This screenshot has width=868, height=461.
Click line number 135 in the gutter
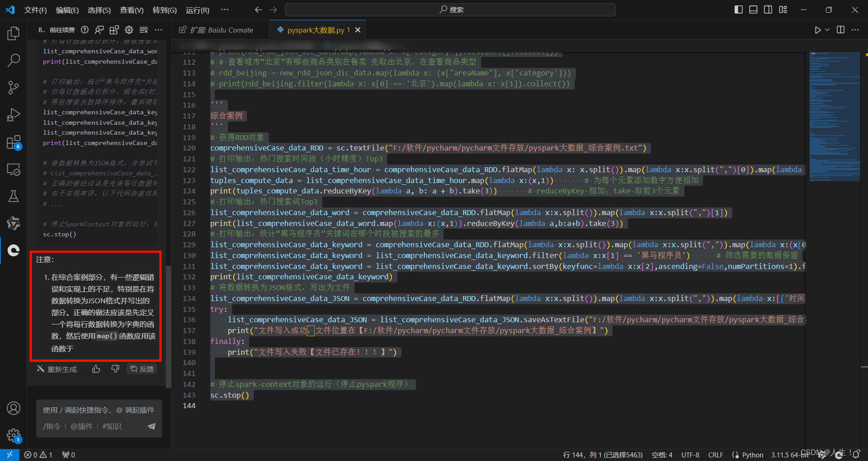point(189,309)
